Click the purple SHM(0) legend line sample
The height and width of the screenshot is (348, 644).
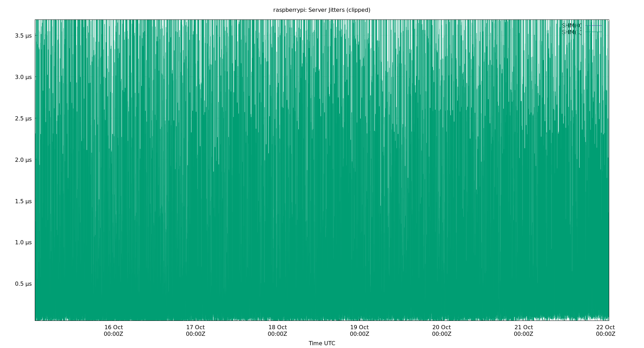click(x=594, y=25)
